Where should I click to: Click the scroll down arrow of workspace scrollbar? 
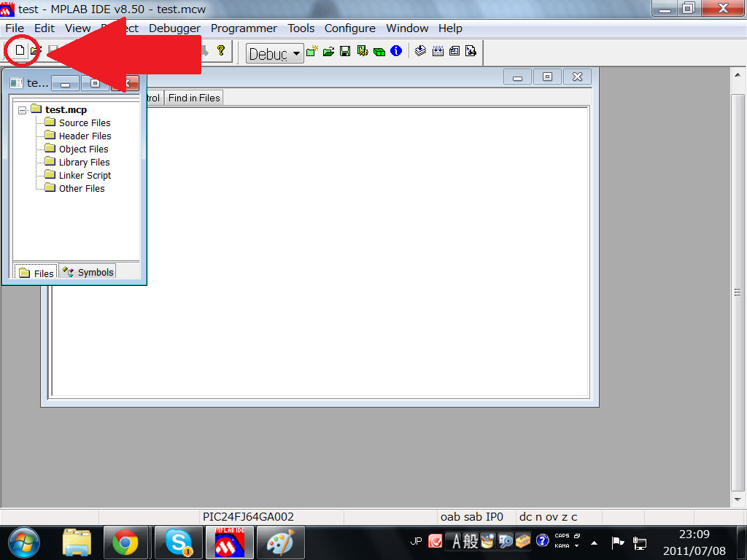point(738,499)
